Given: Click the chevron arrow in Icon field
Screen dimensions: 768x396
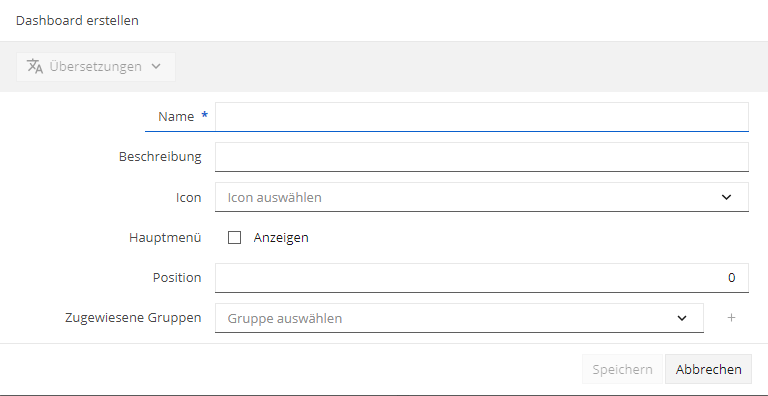Looking at the screenshot, I should point(726,197).
